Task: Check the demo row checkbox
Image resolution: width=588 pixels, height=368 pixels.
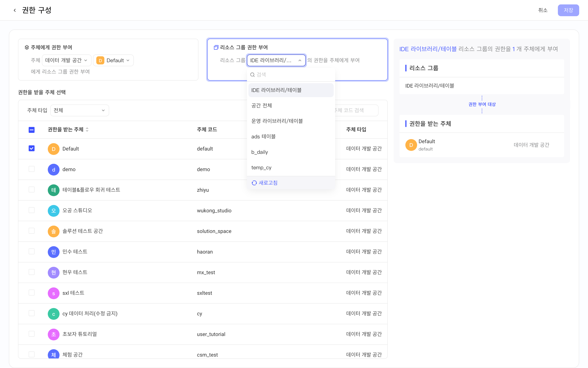Action: point(32,169)
